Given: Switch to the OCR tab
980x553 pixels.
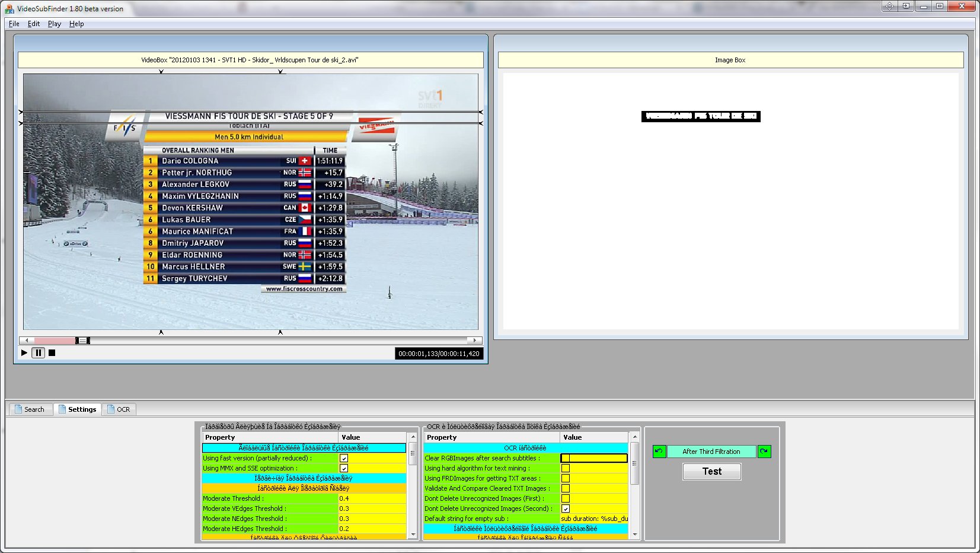Looking at the screenshot, I should point(119,409).
